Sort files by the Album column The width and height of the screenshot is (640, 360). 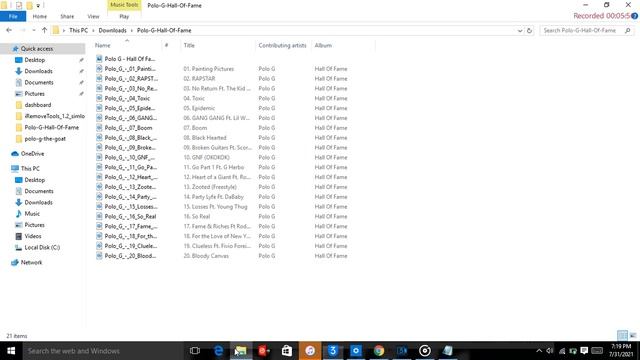tap(323, 45)
